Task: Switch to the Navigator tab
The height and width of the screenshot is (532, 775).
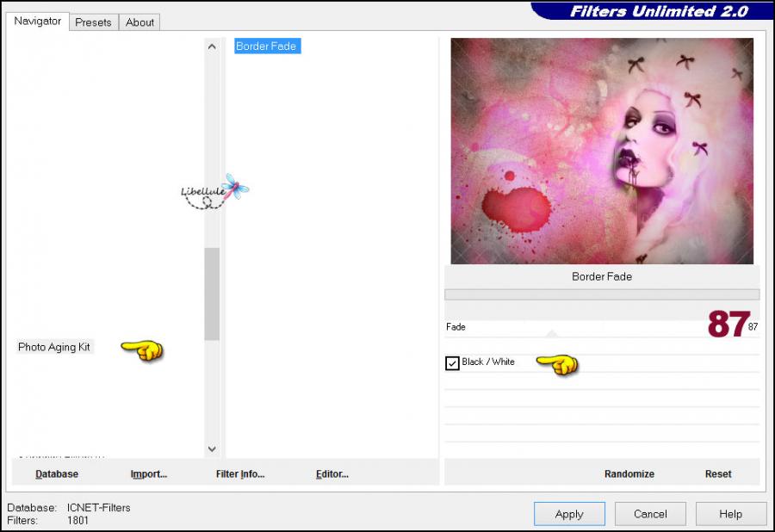Action: [x=38, y=22]
